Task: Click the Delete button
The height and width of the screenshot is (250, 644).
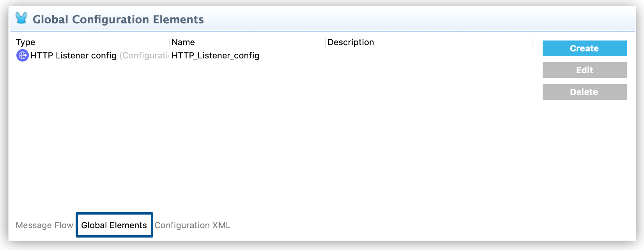Action: [584, 92]
